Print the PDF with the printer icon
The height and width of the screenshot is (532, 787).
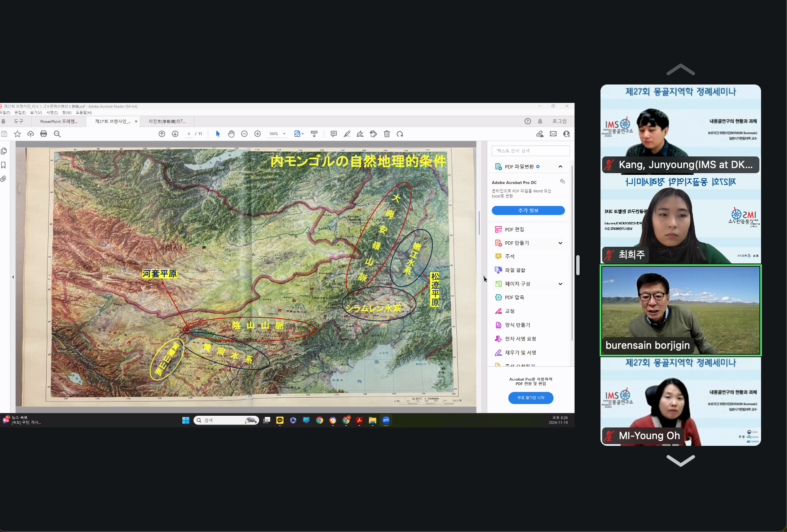click(x=43, y=134)
